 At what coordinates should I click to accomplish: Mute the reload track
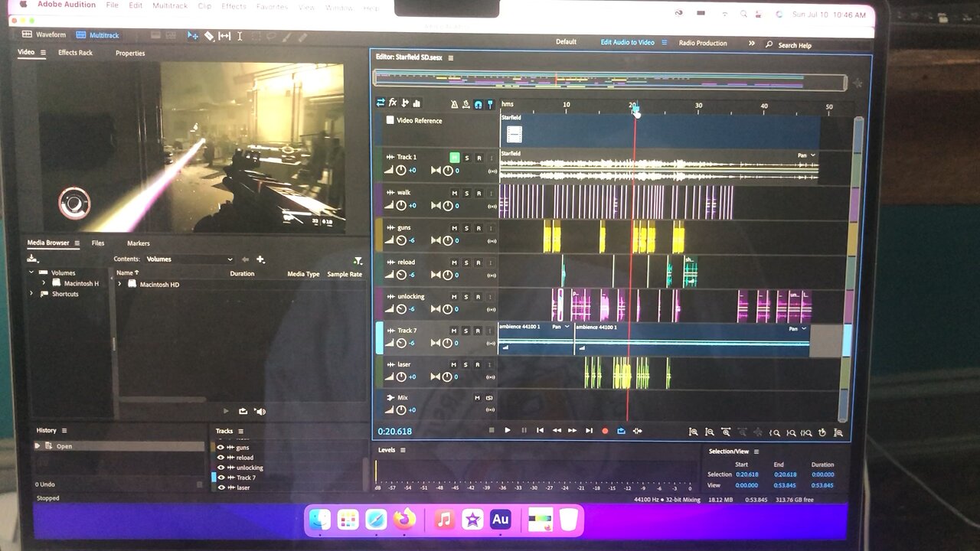454,262
